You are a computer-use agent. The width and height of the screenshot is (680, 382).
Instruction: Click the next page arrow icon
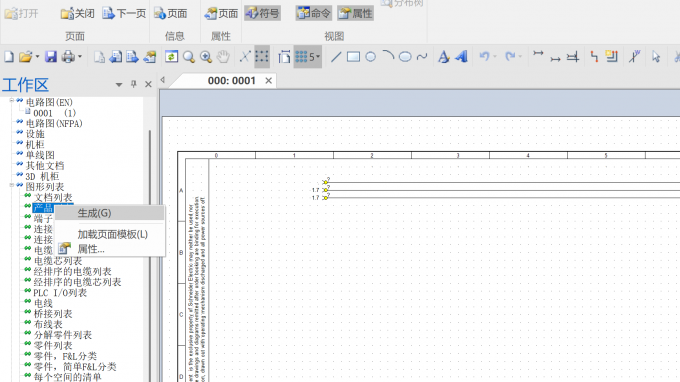pyautogui.click(x=132, y=57)
